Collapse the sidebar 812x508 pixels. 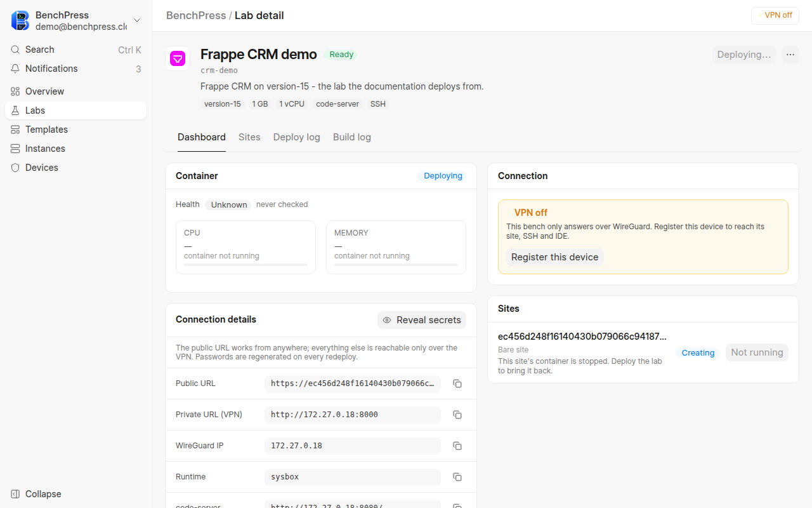point(75,494)
